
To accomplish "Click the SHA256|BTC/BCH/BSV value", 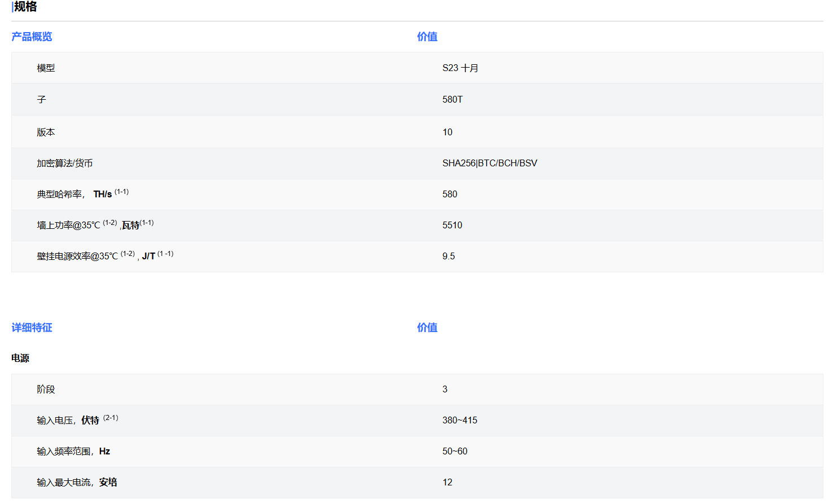I will (490, 163).
